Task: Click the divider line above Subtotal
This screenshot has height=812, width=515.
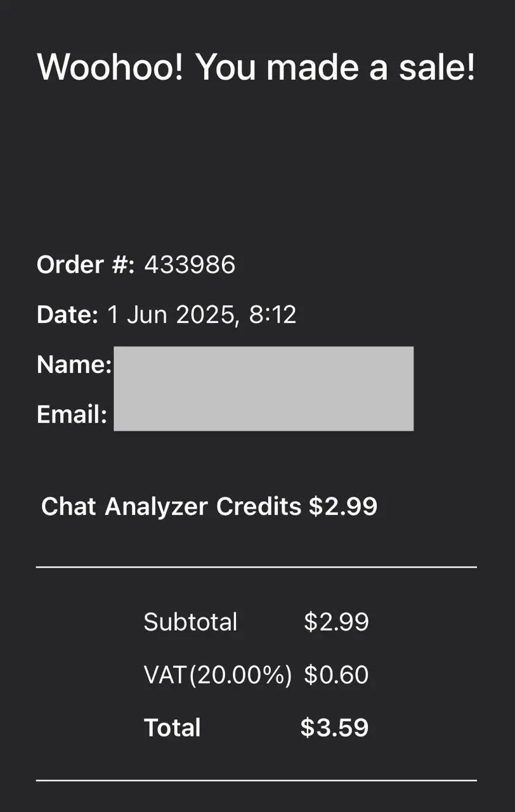Action: pos(256,567)
